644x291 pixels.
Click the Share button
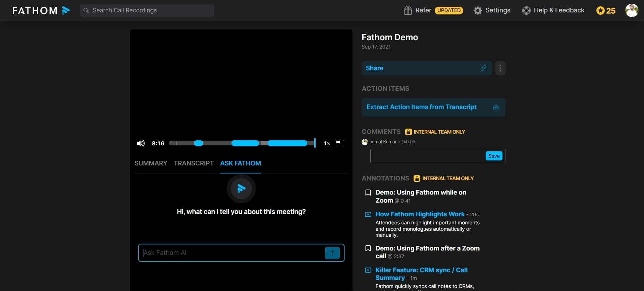click(x=427, y=68)
